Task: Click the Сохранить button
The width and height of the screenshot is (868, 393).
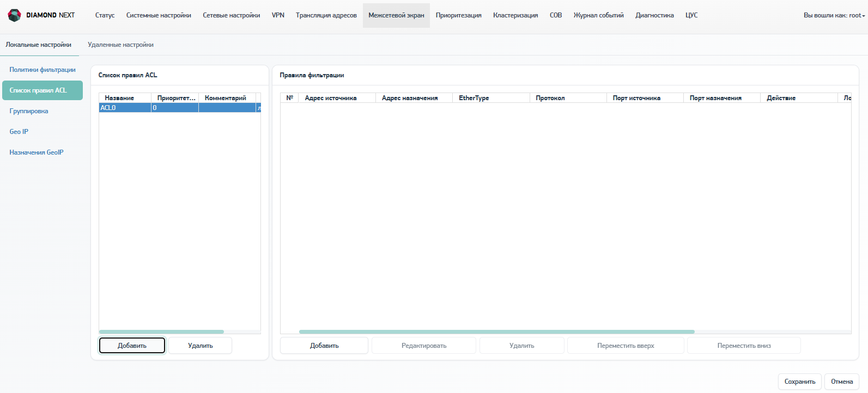Action: 800,382
